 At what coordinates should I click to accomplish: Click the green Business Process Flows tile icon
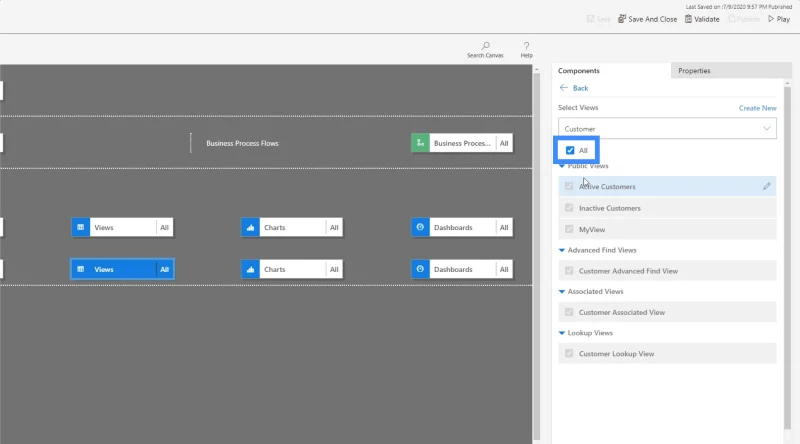420,143
